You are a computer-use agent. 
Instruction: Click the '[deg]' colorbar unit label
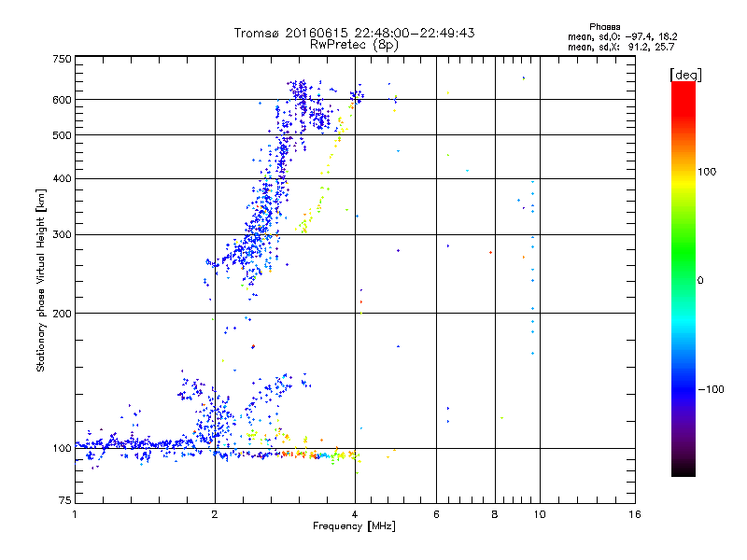coord(685,75)
